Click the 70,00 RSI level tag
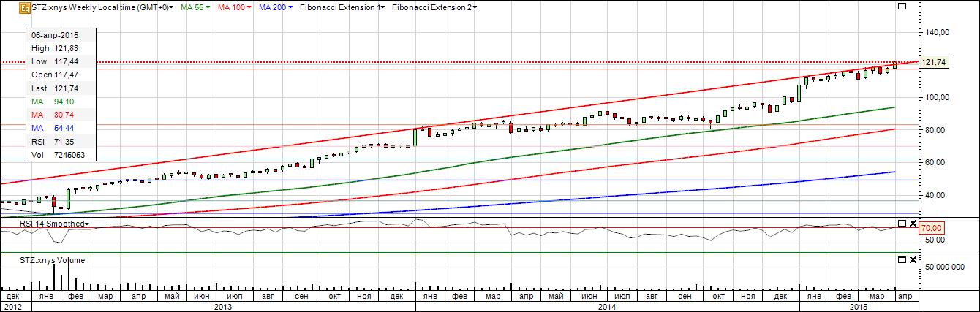980x312 pixels. click(932, 227)
